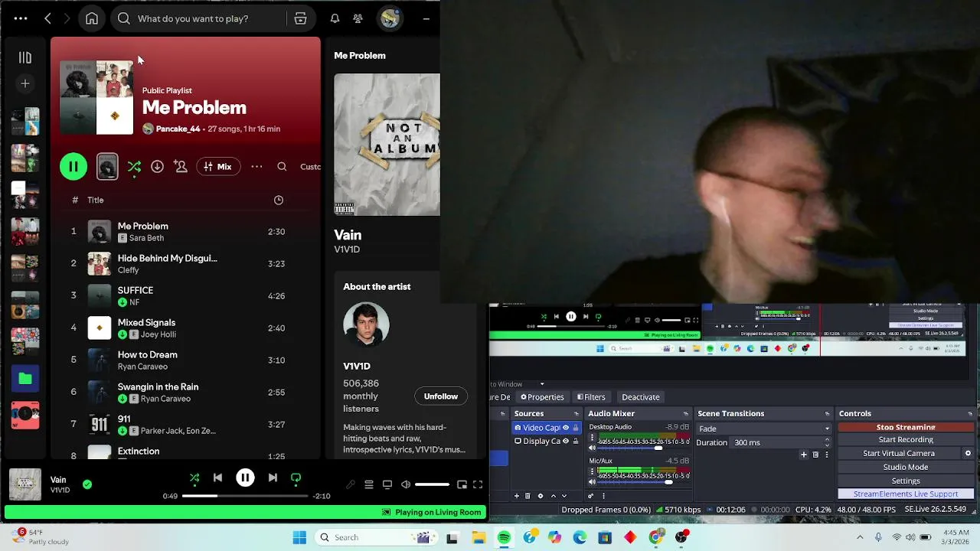Mute Mic/Aux in OBS mixer
The width and height of the screenshot is (980, 551).
592,482
